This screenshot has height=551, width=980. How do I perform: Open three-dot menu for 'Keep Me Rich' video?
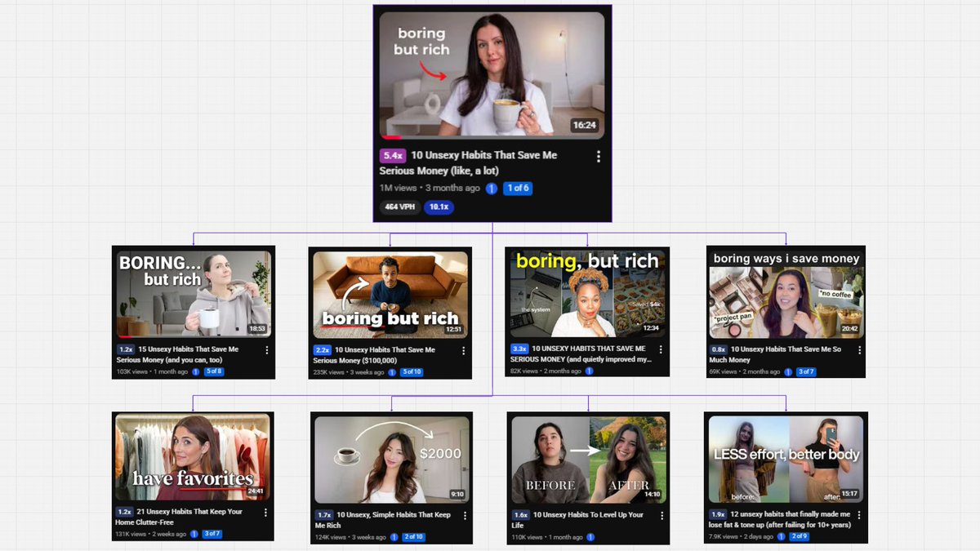pyautogui.click(x=464, y=516)
